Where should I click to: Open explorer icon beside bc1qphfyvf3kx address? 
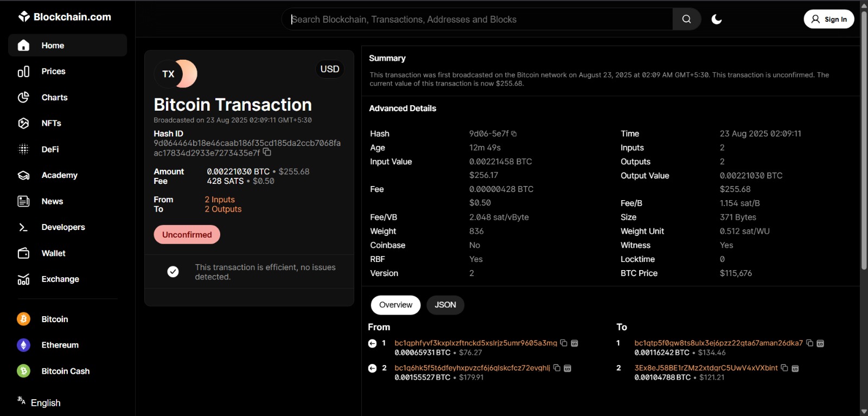pos(575,343)
